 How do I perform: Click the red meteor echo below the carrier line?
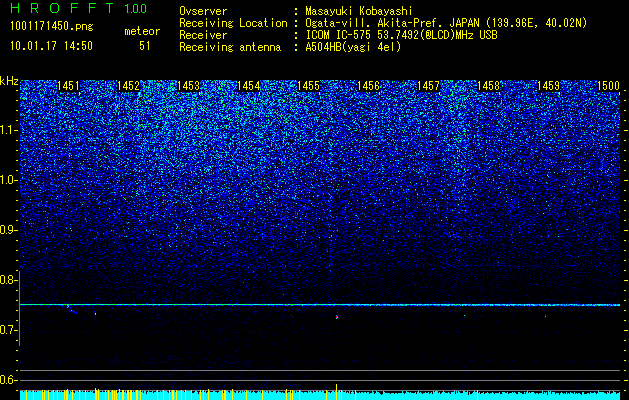337,317
